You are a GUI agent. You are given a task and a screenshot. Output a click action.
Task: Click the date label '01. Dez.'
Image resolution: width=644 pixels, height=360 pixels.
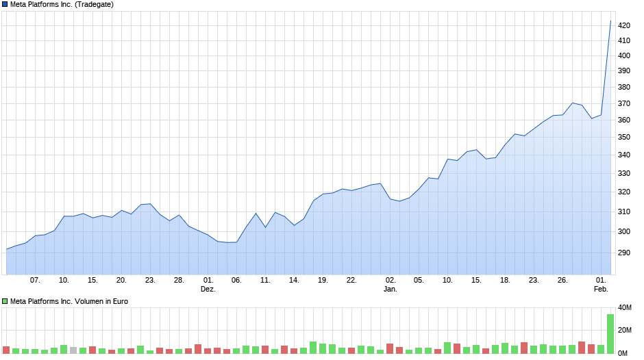point(208,285)
